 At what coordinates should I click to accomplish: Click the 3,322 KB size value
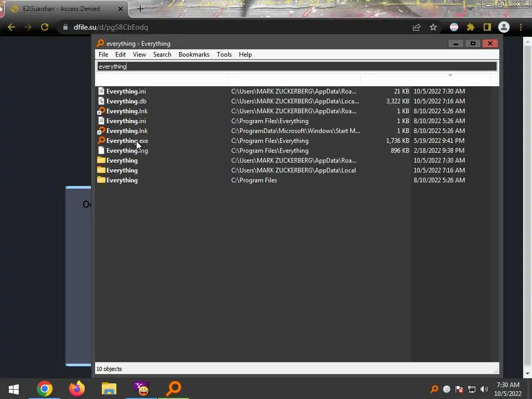pyautogui.click(x=397, y=101)
